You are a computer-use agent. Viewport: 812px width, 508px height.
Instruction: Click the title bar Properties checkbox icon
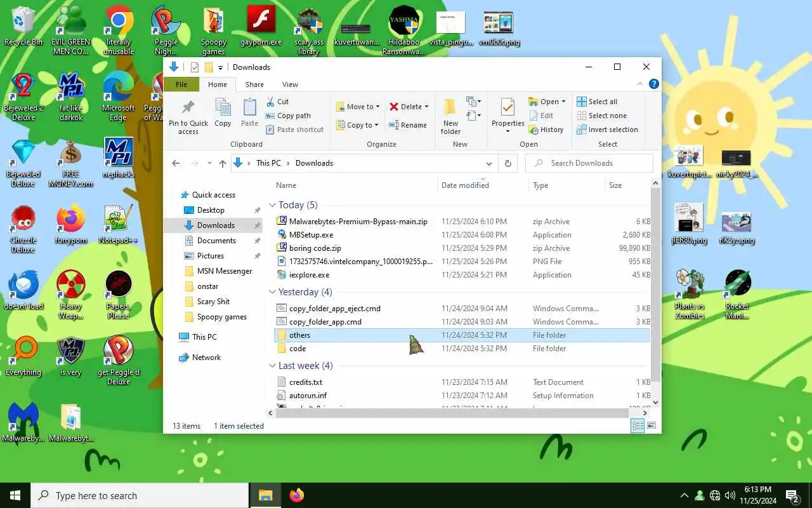[x=195, y=67]
